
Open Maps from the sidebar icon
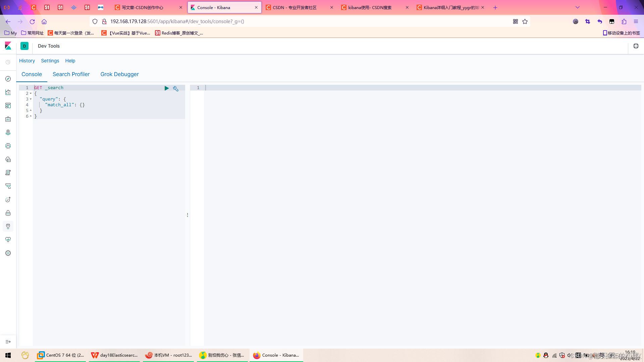(8, 132)
